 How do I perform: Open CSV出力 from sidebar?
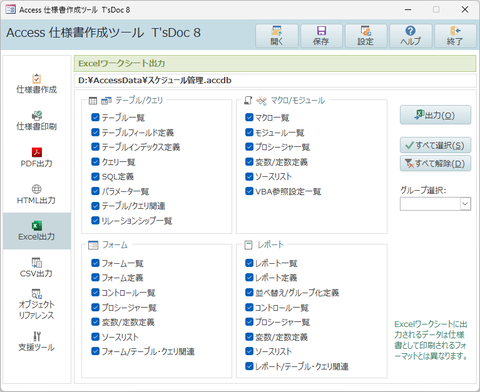tap(37, 268)
